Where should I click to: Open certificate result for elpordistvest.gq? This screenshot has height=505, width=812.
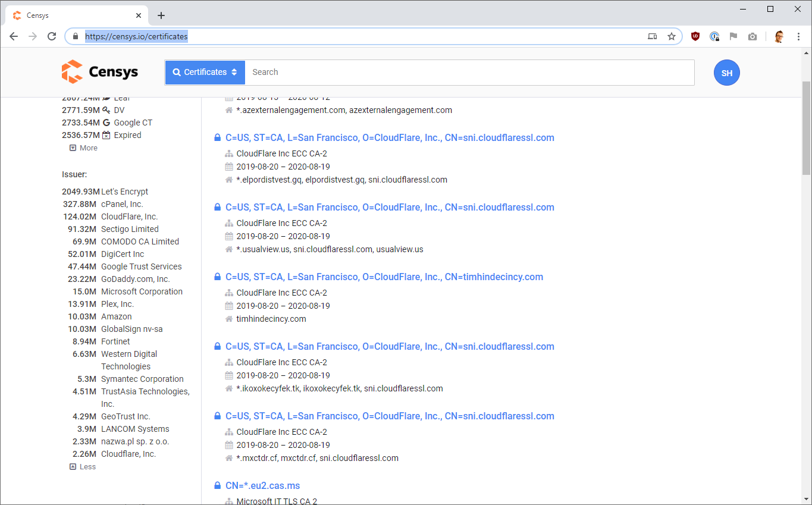tap(390, 137)
